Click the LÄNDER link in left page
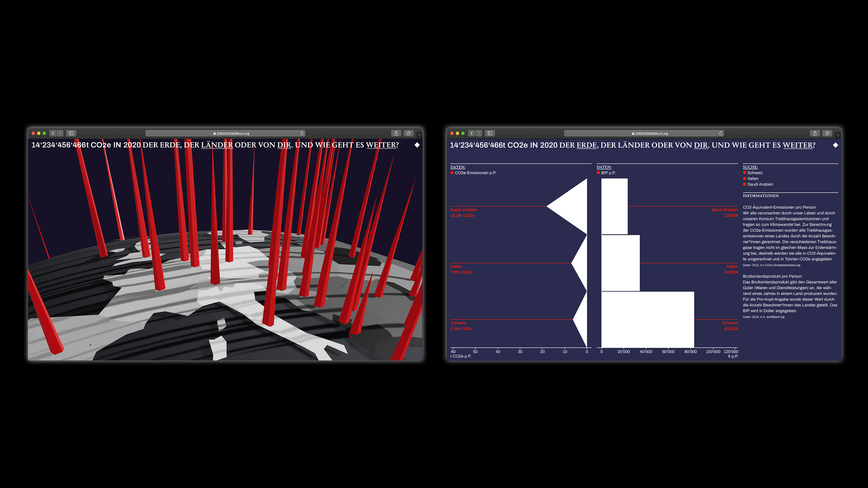 [217, 145]
